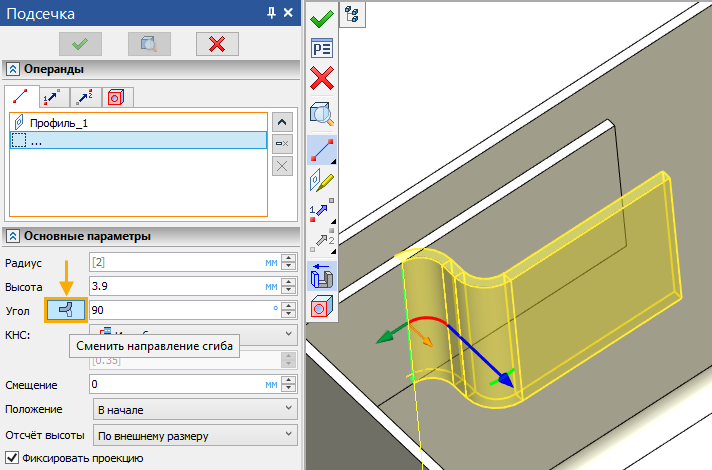This screenshot has height=470, width=712.
Task: Click the magnifier preview button in the panel header
Action: (x=149, y=43)
